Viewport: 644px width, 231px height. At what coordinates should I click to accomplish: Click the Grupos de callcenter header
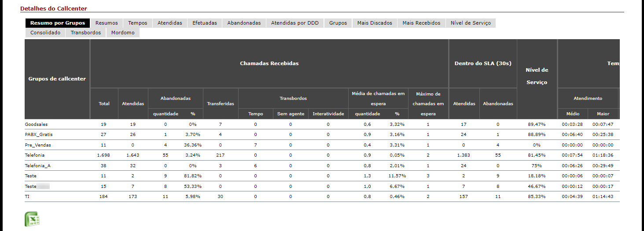57,79
